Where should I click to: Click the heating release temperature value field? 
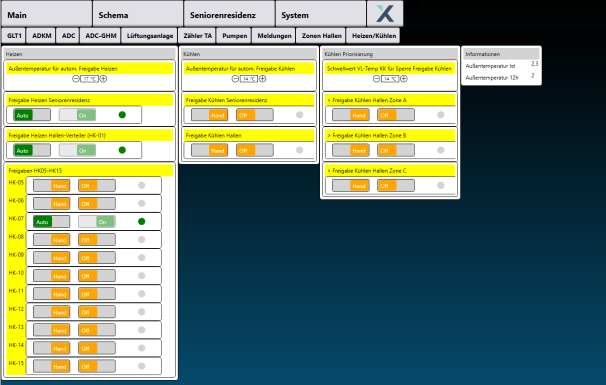coord(89,79)
